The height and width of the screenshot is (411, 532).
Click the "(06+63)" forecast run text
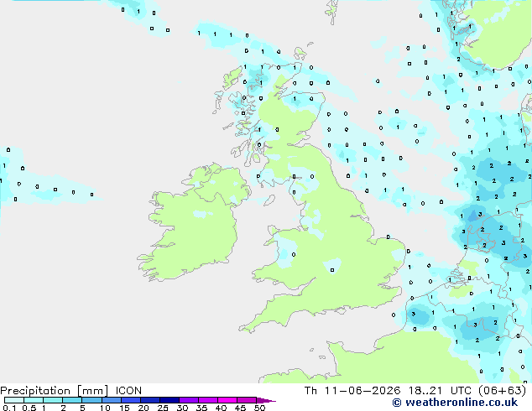502,391
